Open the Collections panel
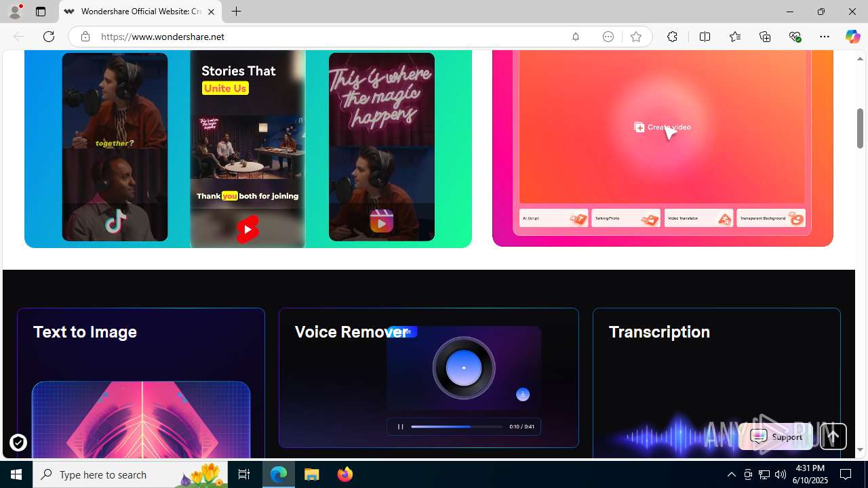The image size is (868, 488). point(765,37)
